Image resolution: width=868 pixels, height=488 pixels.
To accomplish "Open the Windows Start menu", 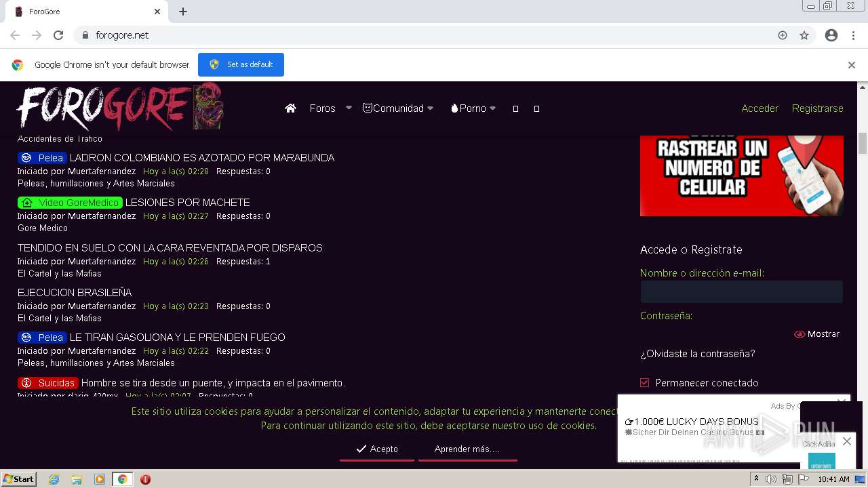I will click(x=19, y=479).
